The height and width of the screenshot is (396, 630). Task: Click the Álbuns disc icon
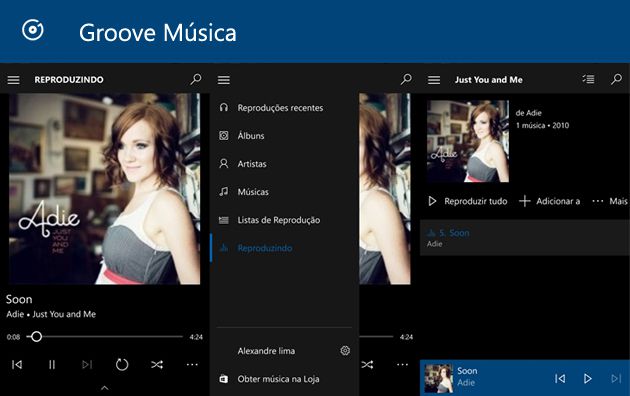point(224,136)
